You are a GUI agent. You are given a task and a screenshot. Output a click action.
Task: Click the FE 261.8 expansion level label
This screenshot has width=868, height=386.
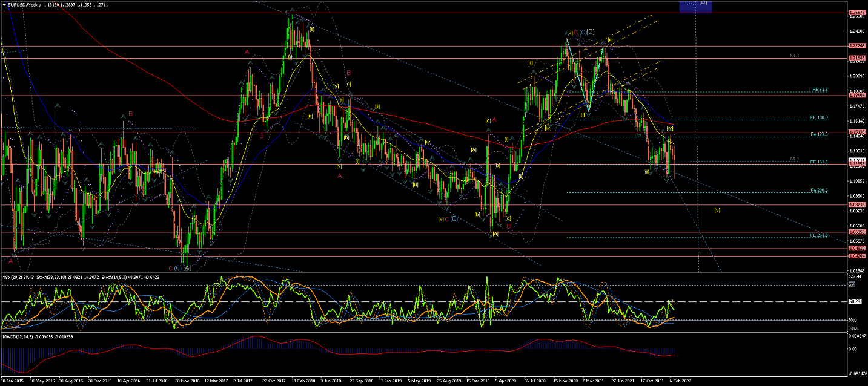coord(818,235)
